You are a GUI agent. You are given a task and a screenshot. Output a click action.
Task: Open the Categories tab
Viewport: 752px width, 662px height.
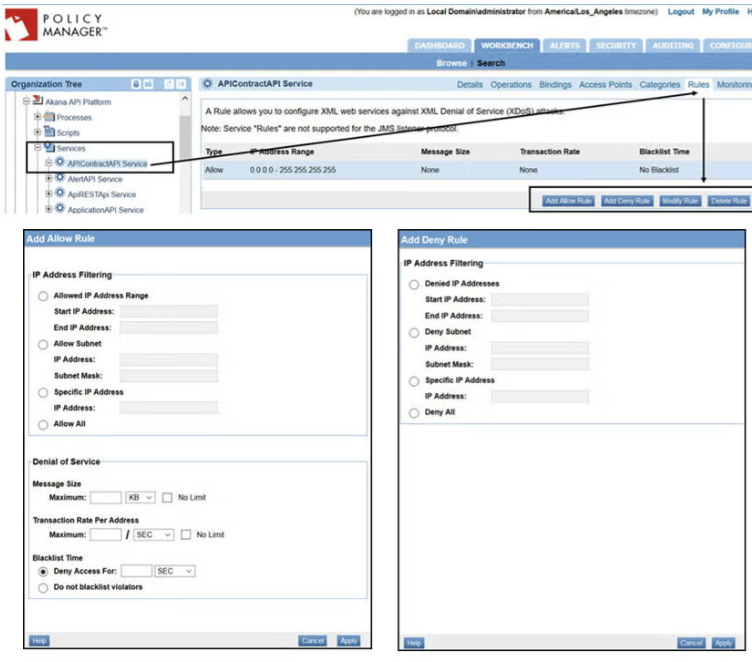[x=659, y=84]
